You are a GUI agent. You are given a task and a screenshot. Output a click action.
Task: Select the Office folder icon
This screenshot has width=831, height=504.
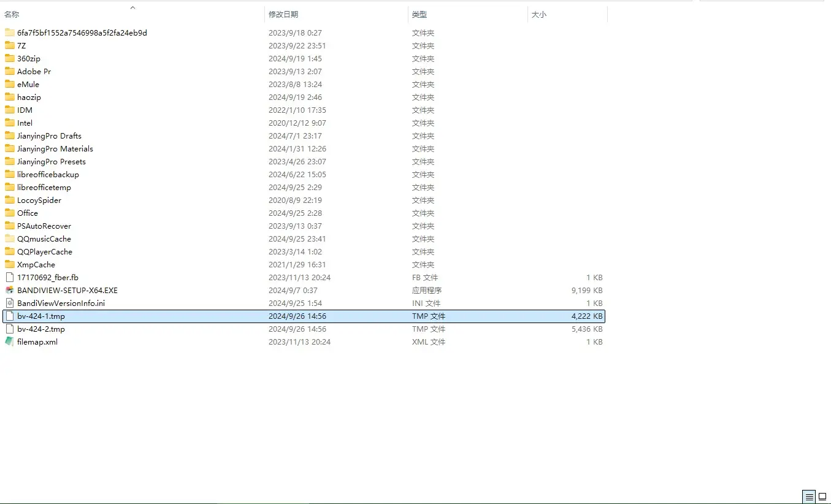(9, 213)
